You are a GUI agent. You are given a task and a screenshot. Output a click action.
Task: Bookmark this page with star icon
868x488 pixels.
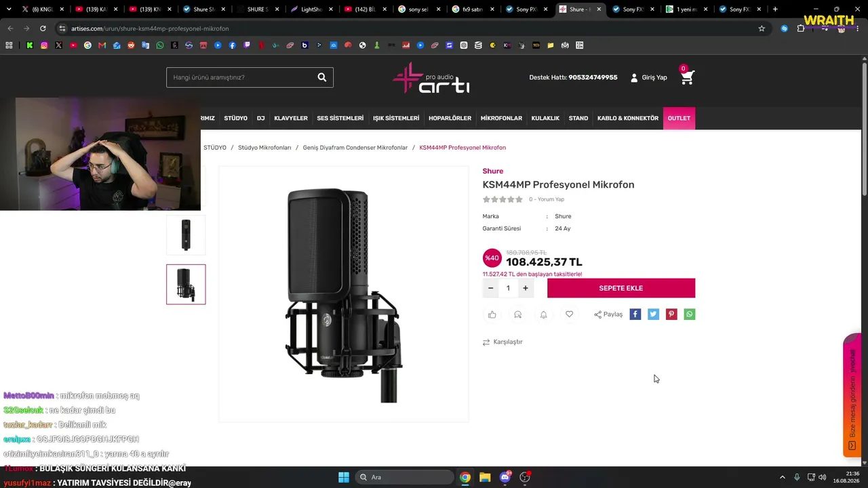tap(762, 28)
